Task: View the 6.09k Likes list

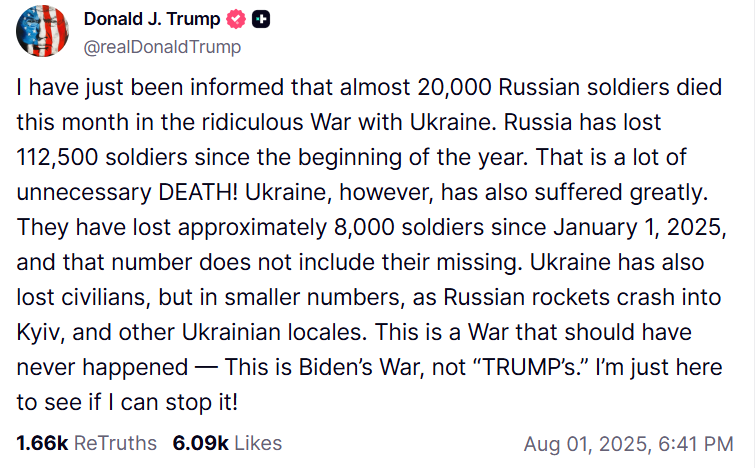Action: pyautogui.click(x=227, y=442)
